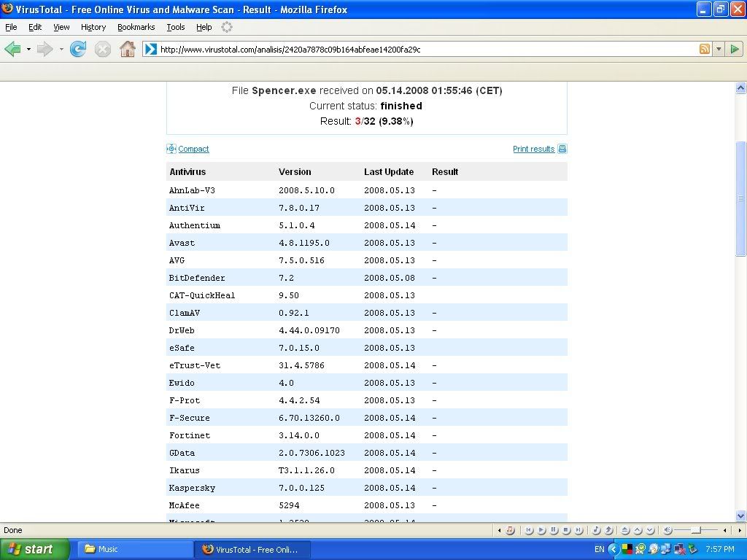Screen dimensions: 747x560
Task: Skip to next track in music player
Action: pyautogui.click(x=578, y=530)
